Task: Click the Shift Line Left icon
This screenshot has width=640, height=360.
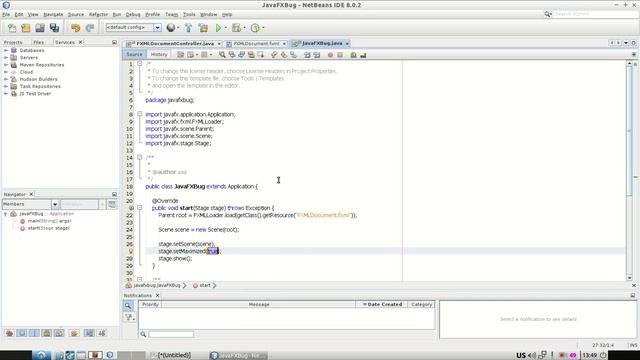Action: point(307,55)
